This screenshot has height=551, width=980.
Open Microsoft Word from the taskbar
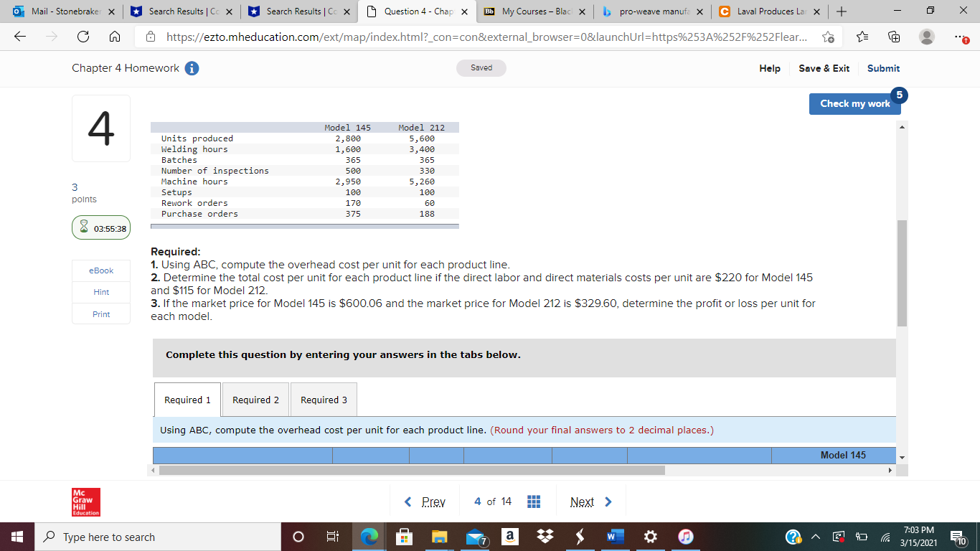pos(615,537)
